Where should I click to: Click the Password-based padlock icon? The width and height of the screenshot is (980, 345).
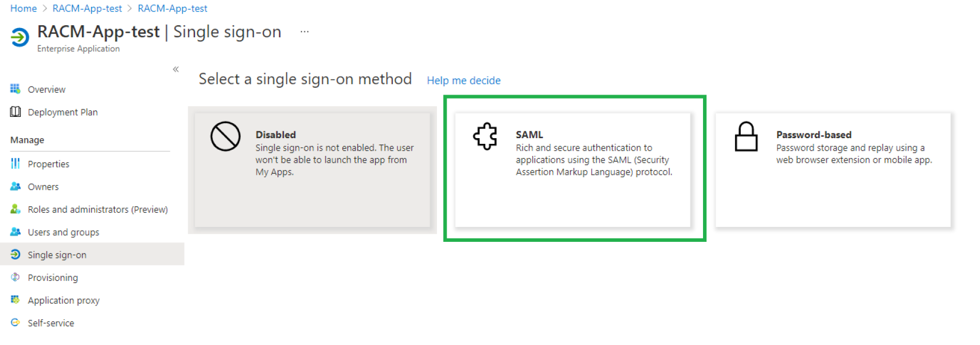(746, 136)
